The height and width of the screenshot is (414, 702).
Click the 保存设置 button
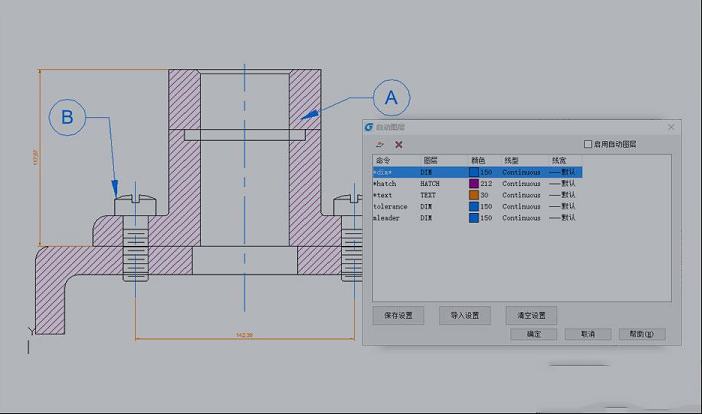click(x=398, y=315)
